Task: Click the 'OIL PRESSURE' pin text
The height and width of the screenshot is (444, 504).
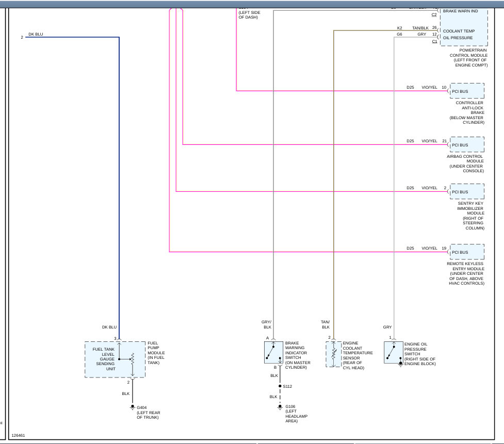Action: pos(458,38)
